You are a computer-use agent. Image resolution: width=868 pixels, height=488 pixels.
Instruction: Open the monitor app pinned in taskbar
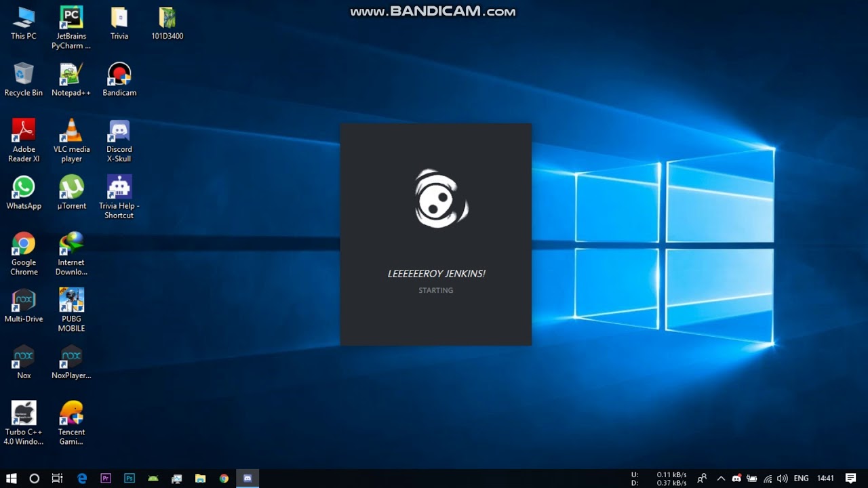point(177,479)
